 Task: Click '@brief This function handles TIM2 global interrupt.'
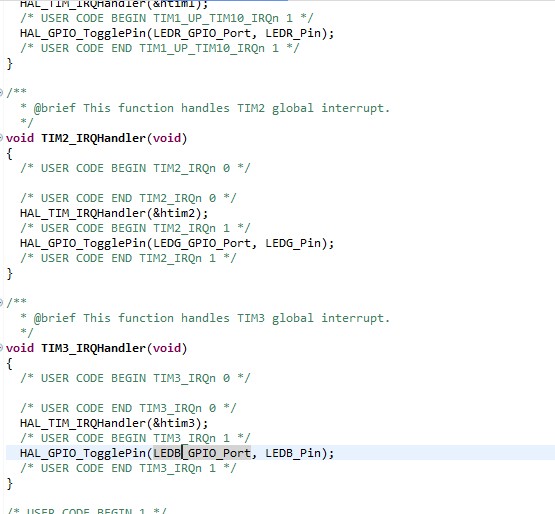[212, 108]
